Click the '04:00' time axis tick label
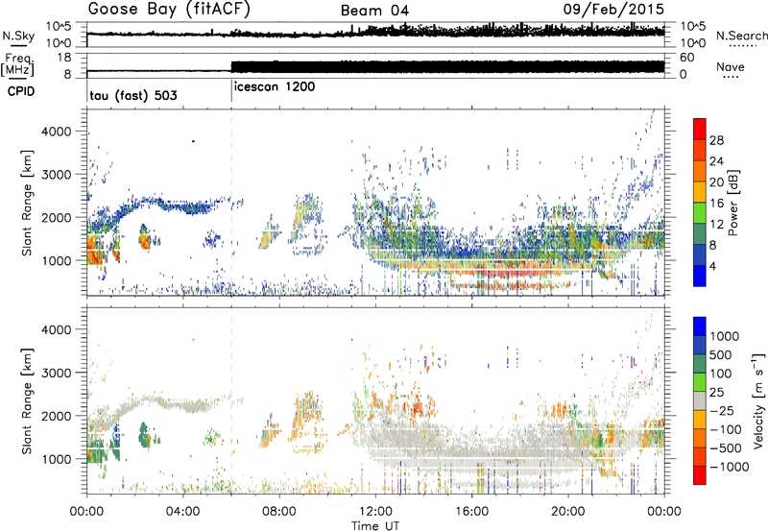Image resolution: width=768 pixels, height=532 pixels. pyautogui.click(x=183, y=512)
